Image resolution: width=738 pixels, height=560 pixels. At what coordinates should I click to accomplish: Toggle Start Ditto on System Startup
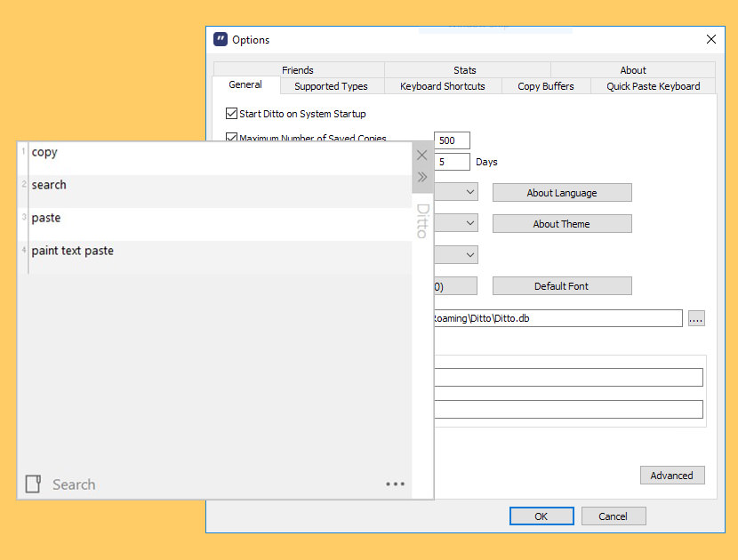[x=231, y=114]
